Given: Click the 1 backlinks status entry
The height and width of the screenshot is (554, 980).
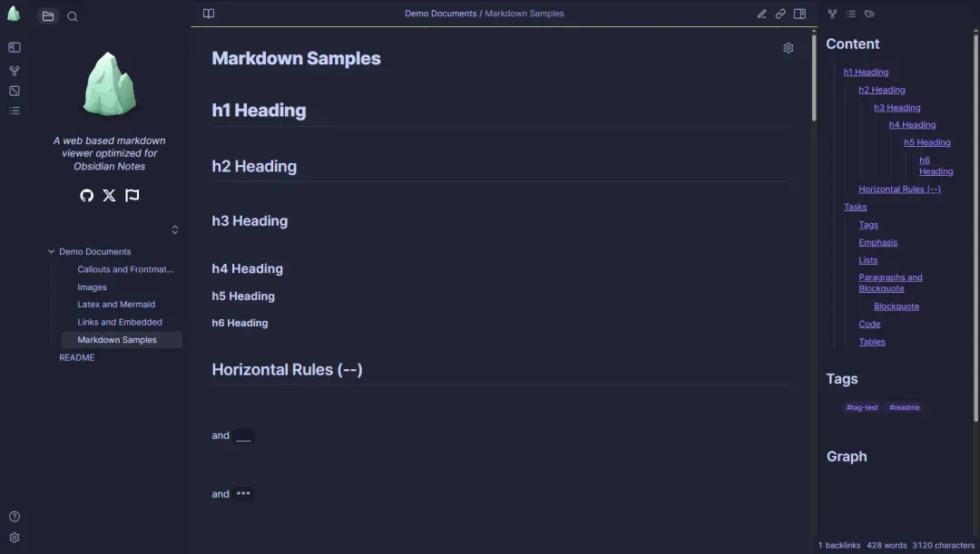Looking at the screenshot, I should point(838,545).
